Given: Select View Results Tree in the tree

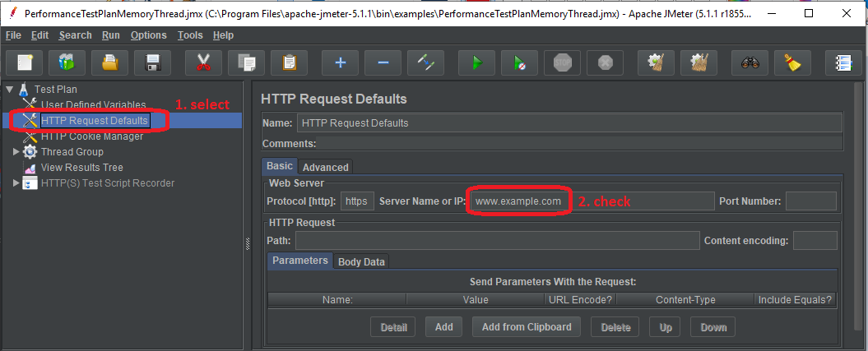Looking at the screenshot, I should click(81, 168).
